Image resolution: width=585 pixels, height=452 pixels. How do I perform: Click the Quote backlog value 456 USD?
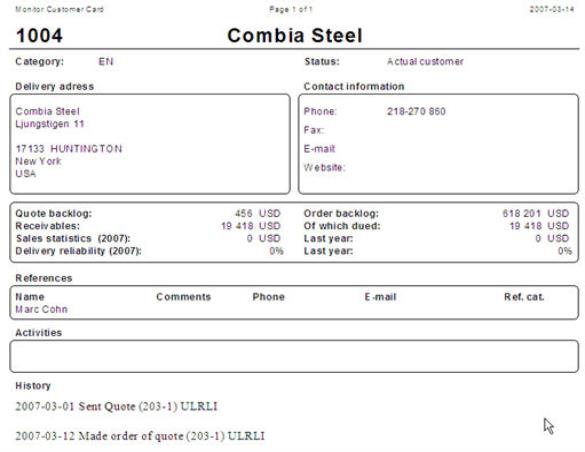[x=257, y=213]
